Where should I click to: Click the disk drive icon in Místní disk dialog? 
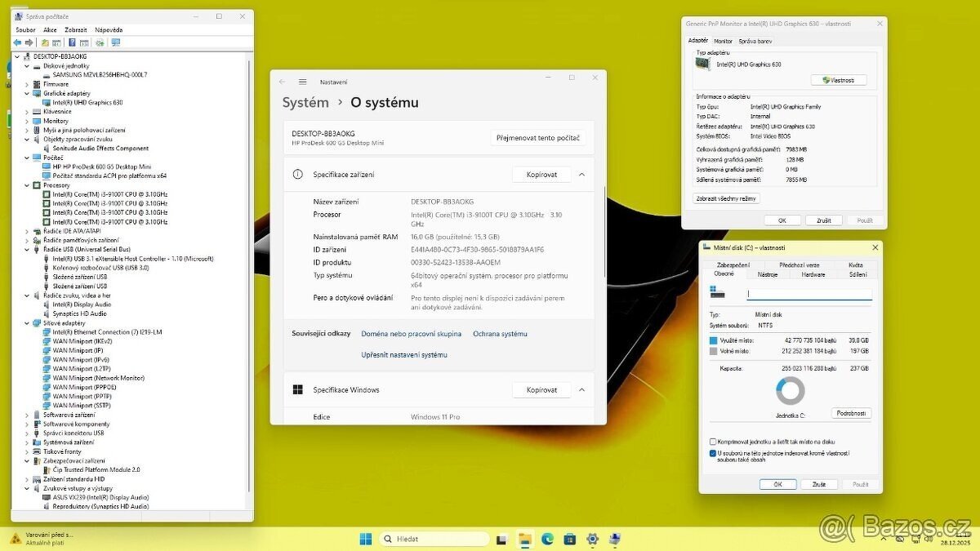point(716,294)
